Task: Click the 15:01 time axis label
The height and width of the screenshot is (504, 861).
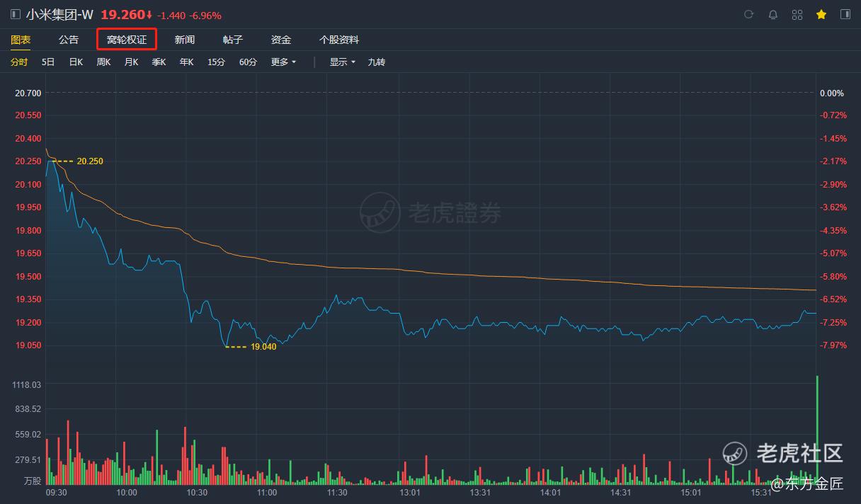Action: click(690, 493)
